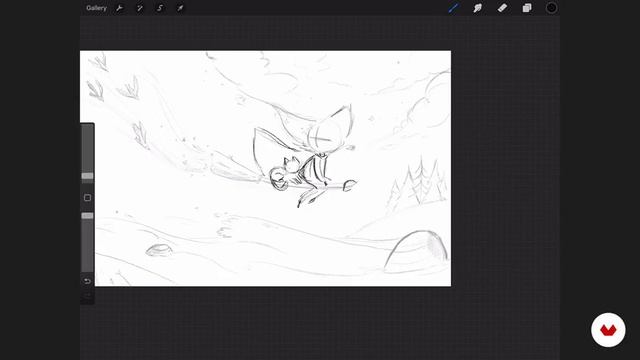This screenshot has width=640, height=360.
Task: Click the brush opacity slider handle
Action: (87, 216)
